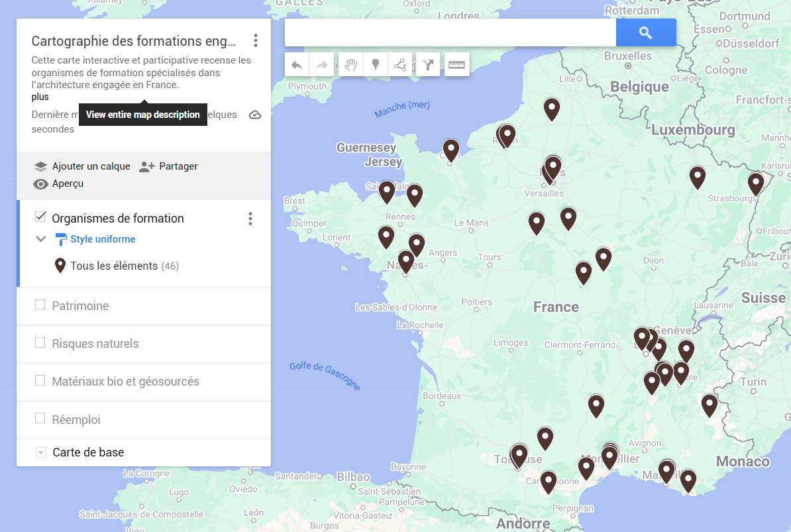Click the 'Carte de base' label
This screenshot has width=791, height=532.
pos(88,453)
